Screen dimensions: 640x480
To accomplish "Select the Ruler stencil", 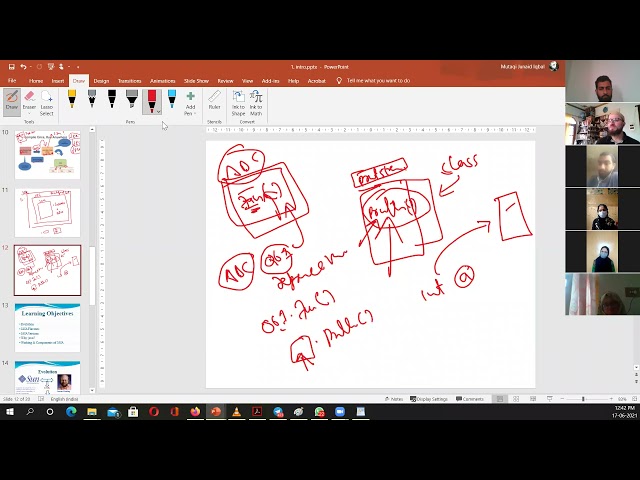I will pos(214,100).
